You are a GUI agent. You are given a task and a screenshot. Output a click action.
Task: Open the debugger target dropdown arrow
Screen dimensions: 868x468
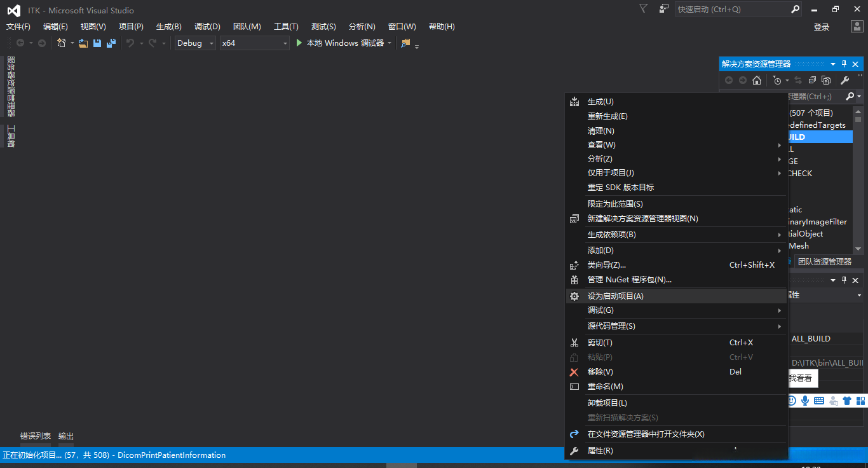(x=390, y=43)
